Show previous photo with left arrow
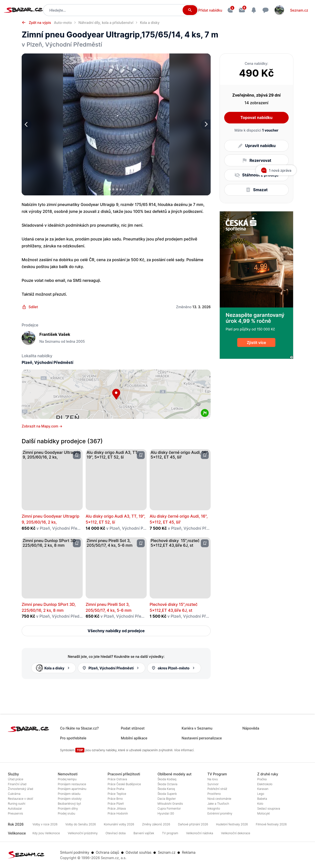 tap(26, 124)
